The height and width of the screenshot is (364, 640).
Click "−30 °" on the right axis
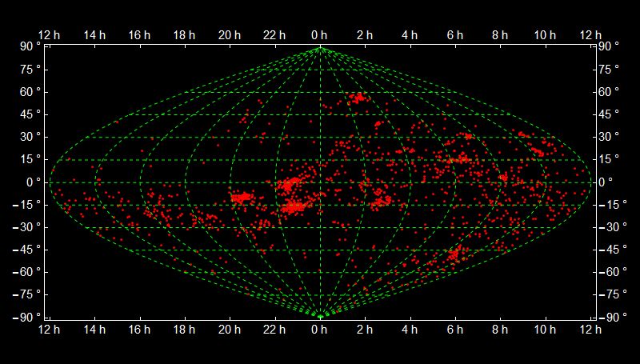coord(613,227)
